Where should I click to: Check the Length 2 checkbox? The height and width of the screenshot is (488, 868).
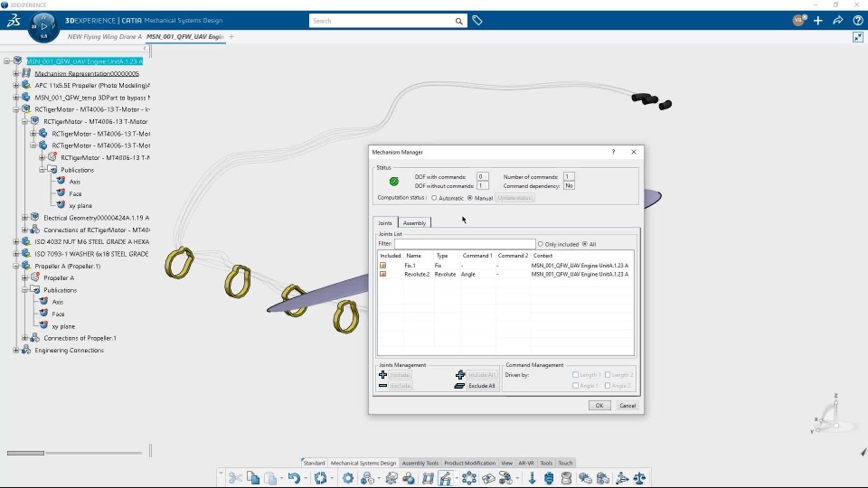point(608,374)
